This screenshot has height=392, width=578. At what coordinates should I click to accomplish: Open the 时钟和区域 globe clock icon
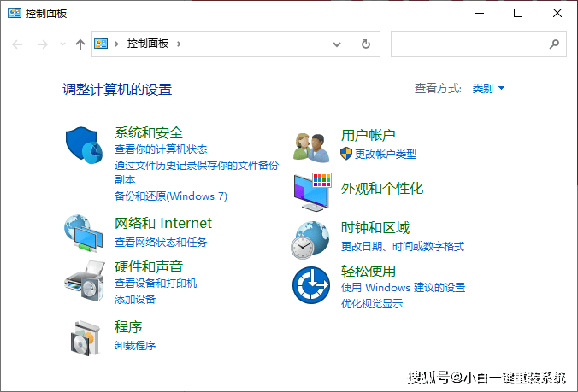point(310,240)
